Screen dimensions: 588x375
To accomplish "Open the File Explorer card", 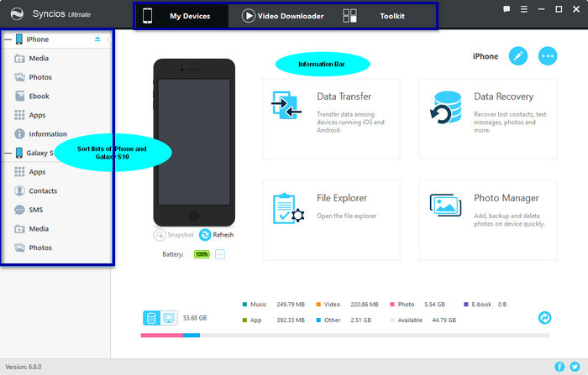I will pos(331,221).
